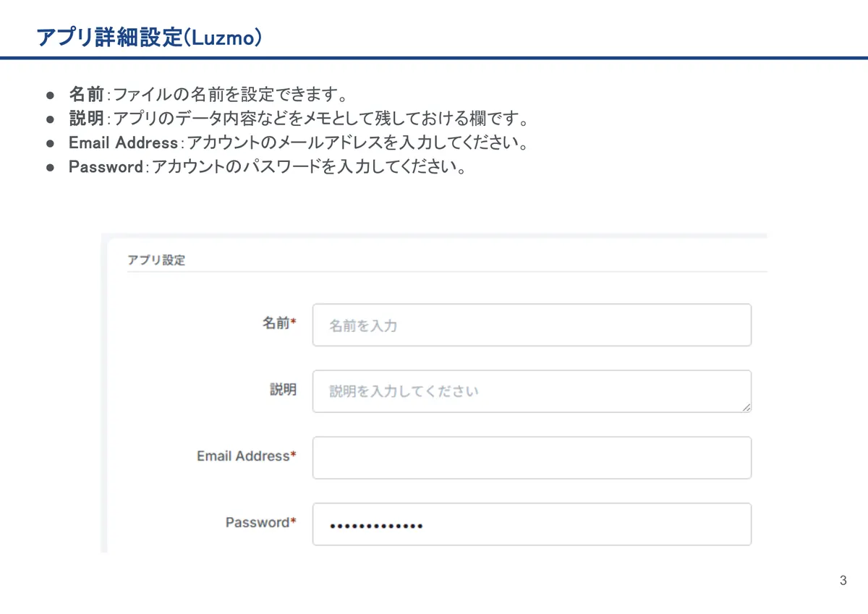Click the アプリ設定 section heading
The image size is (868, 614).
pyautogui.click(x=156, y=260)
